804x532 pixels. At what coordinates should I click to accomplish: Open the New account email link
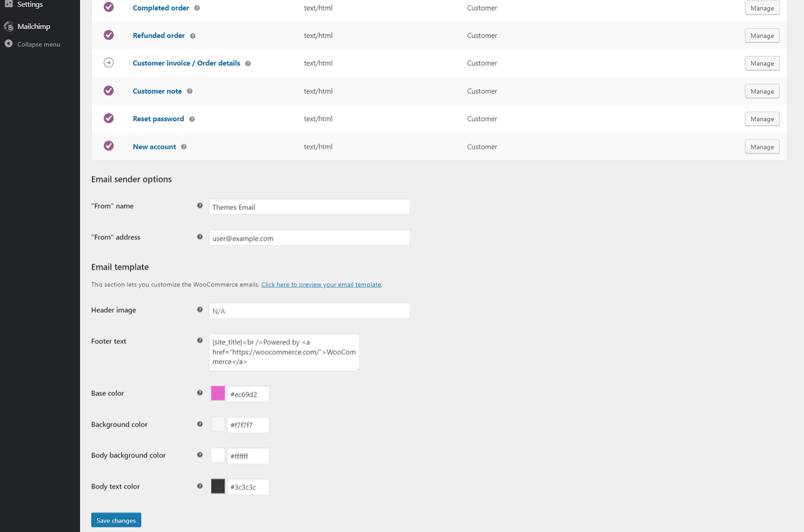pos(154,147)
